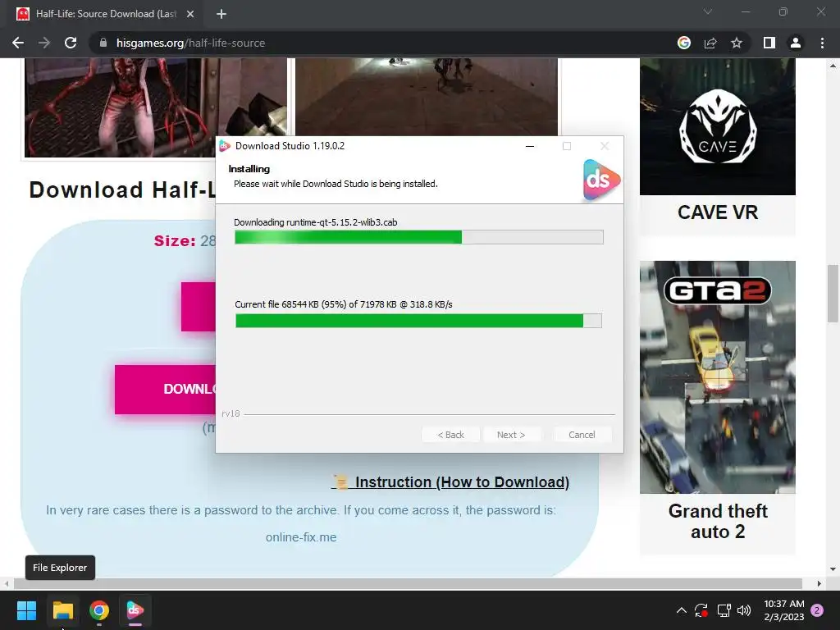Click 'Downloading runtime-qt-5.15.2-wlib3.cab' text
This screenshot has height=630, width=840.
(x=316, y=222)
